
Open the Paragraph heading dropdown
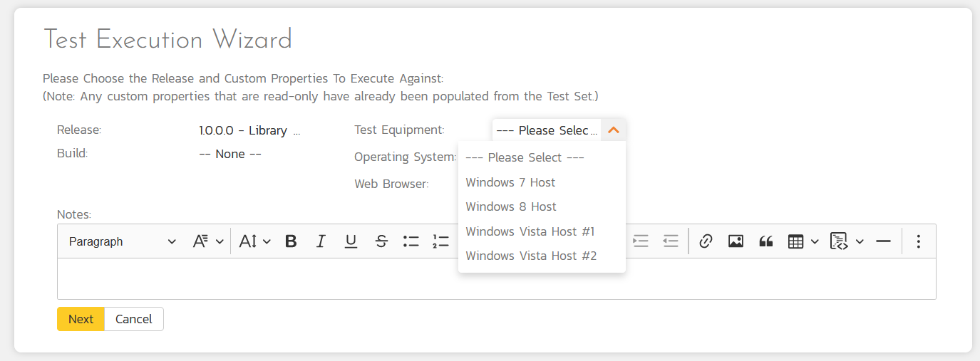tap(122, 241)
